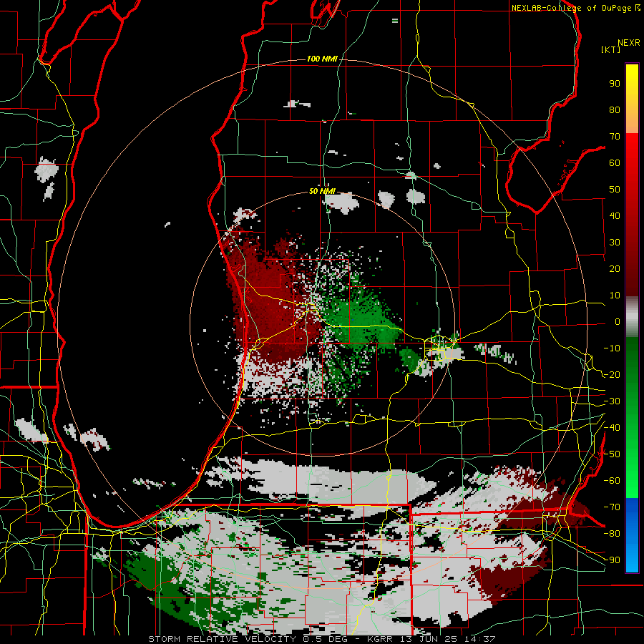Screen dimensions: 644x644
Task: Click the -90 value on the velocity scale
Action: tap(612, 560)
